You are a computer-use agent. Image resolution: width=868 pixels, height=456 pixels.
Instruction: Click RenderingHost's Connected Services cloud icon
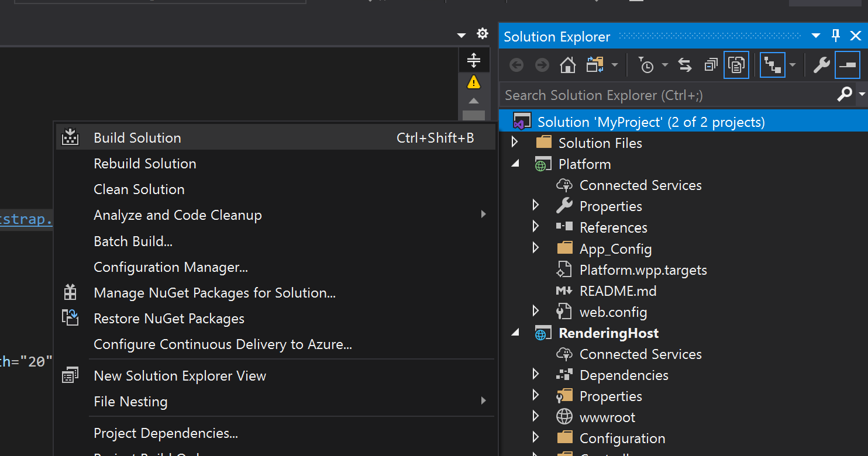564,354
